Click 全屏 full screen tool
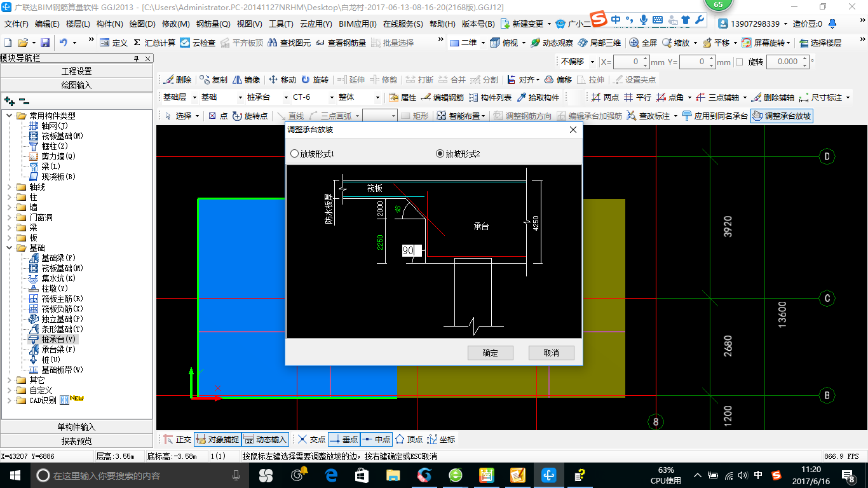The image size is (868, 488). tap(644, 43)
